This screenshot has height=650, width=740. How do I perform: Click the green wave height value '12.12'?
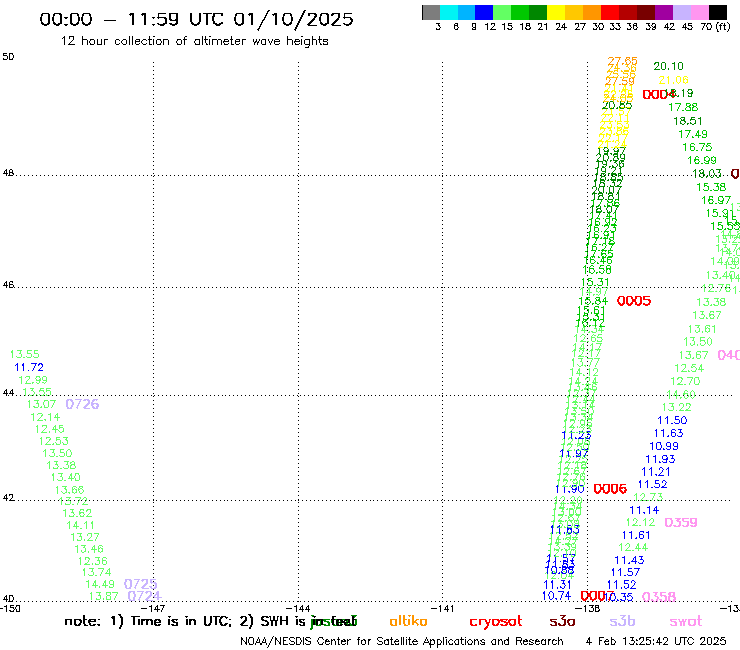coord(640,523)
